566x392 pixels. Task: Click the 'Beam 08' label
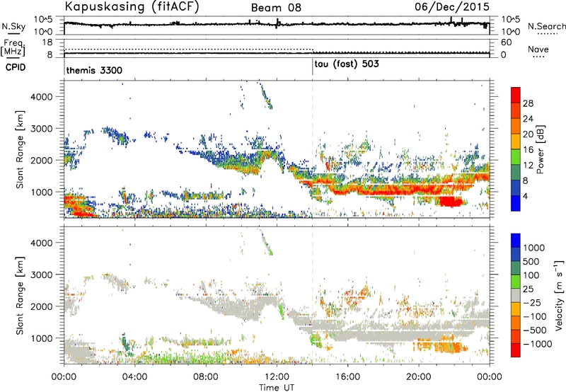[276, 8]
